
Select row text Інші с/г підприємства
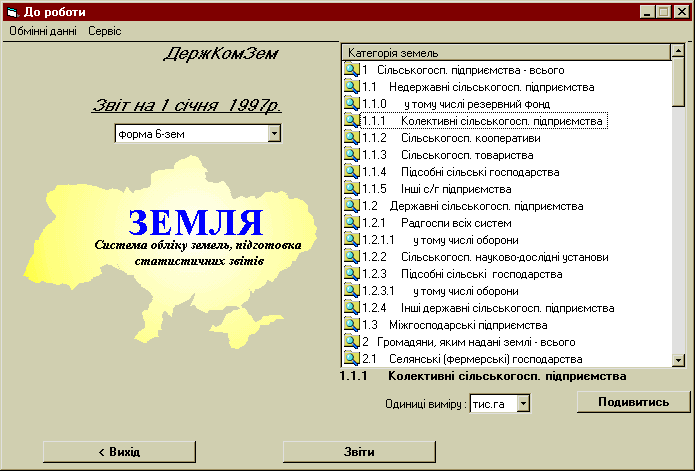click(456, 189)
